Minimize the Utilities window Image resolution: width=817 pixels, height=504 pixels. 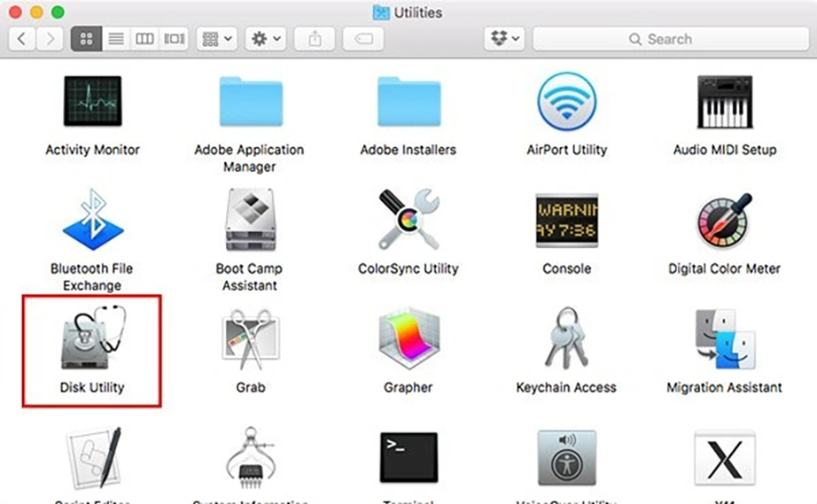click(36, 12)
